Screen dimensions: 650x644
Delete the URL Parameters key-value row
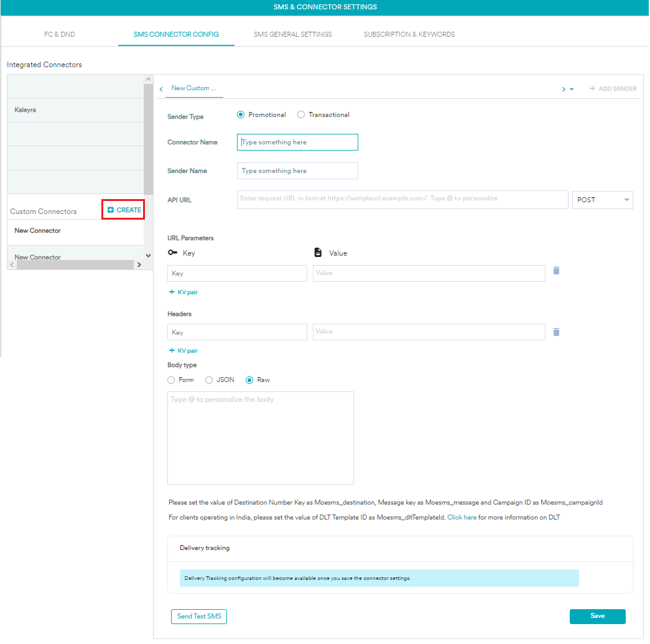[556, 271]
